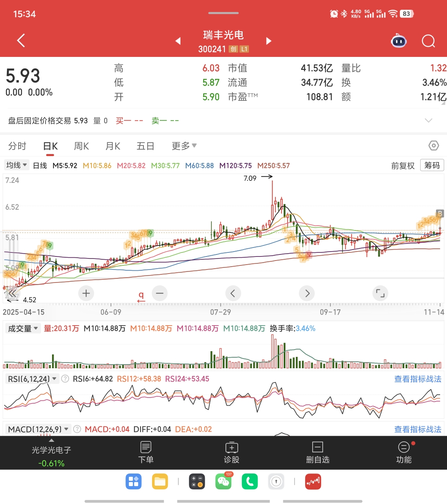Open 更多 period dropdown
Viewport: 447px width, 504px height.
[184, 146]
